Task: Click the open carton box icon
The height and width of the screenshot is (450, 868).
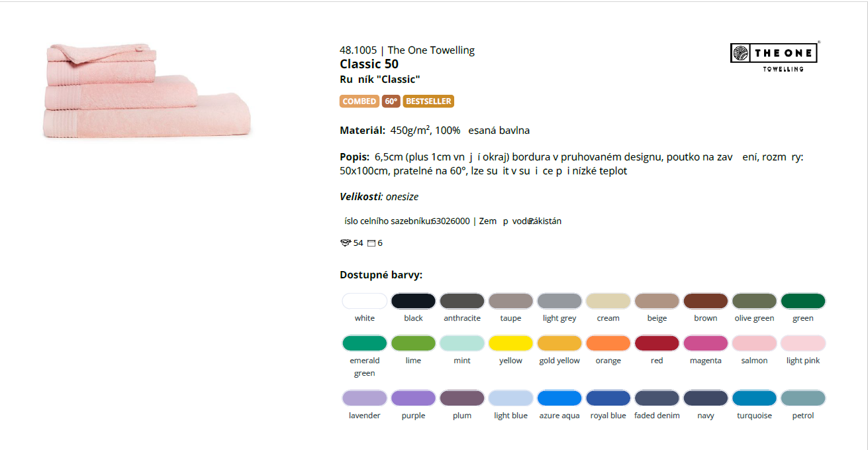Action: click(345, 243)
